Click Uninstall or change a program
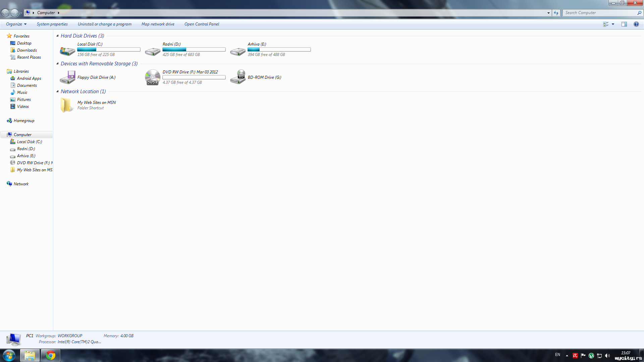Screen dimensions: 644x362 tap(104, 24)
